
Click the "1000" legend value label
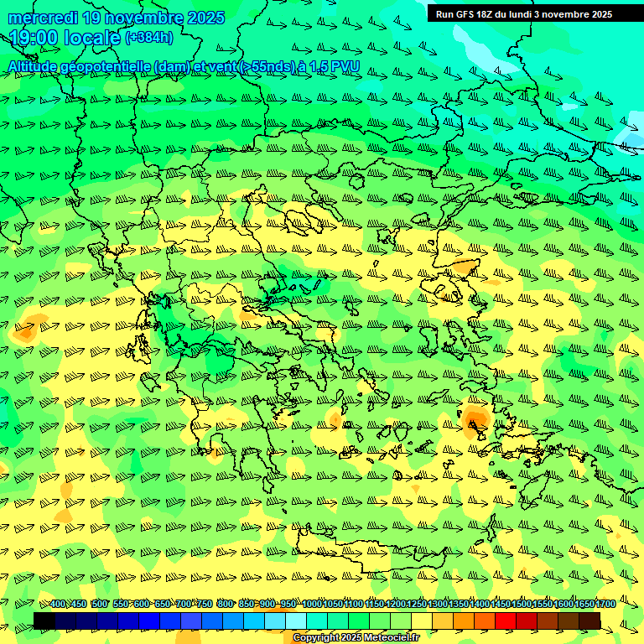click(x=312, y=605)
